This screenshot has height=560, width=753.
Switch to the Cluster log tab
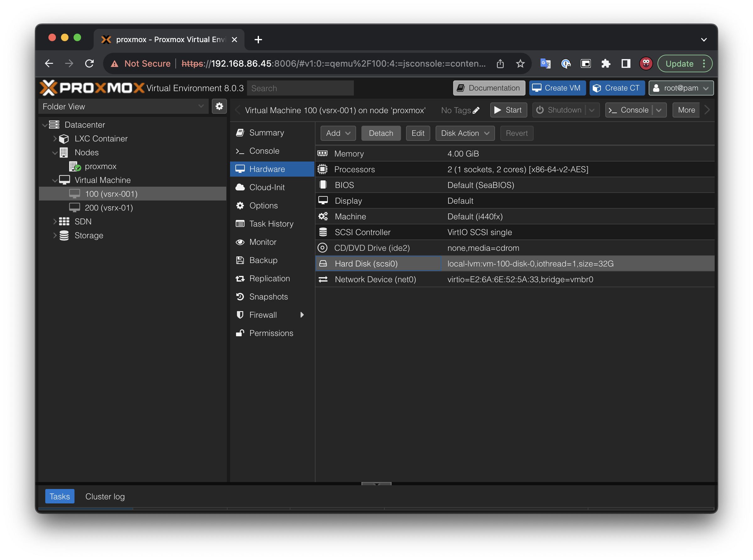coord(105,496)
